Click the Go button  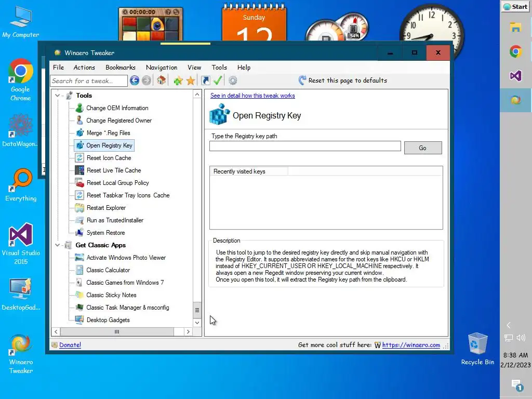423,148
